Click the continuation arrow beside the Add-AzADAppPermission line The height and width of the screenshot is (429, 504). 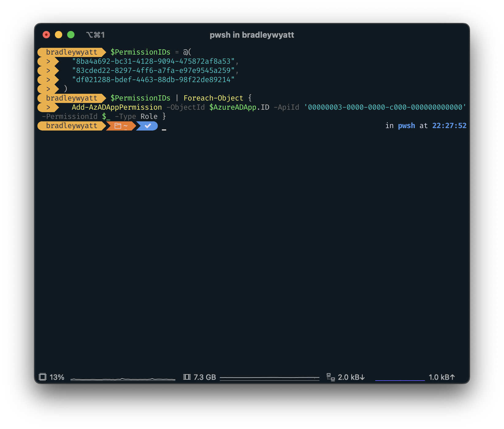coord(48,107)
